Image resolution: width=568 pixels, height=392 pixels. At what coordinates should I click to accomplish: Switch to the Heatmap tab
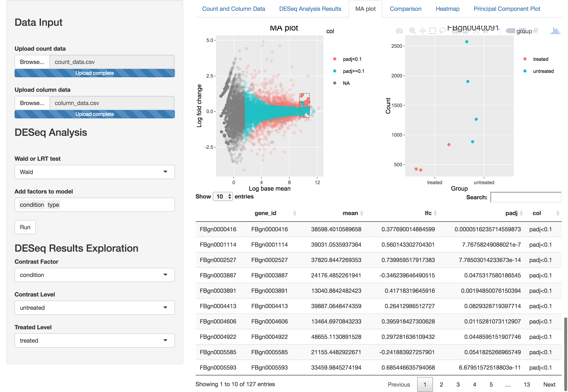447,9
